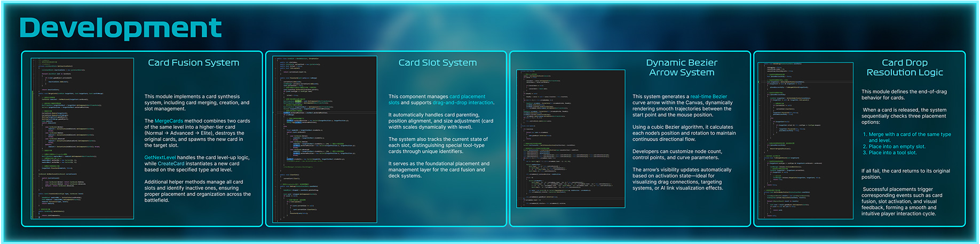Click the highlighted 'card placement slots' text
Viewport: 980px width, 244px height.
click(467, 97)
